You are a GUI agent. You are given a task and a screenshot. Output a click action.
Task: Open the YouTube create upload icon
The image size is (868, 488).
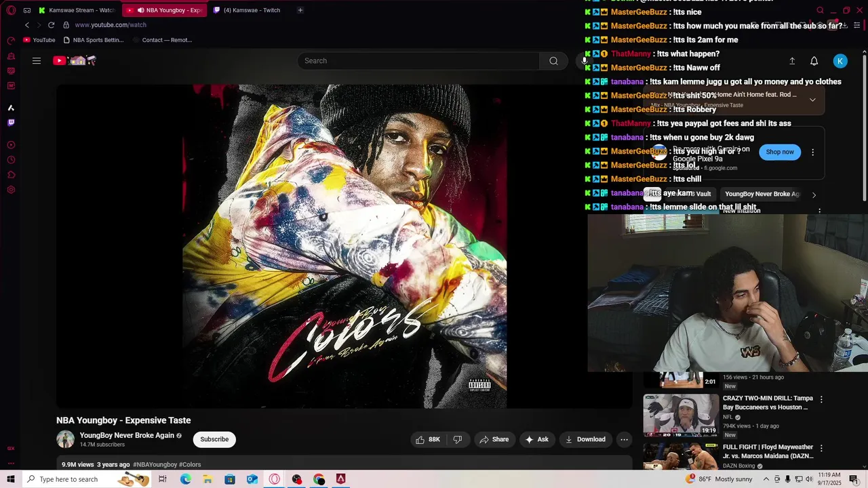pyautogui.click(x=792, y=61)
